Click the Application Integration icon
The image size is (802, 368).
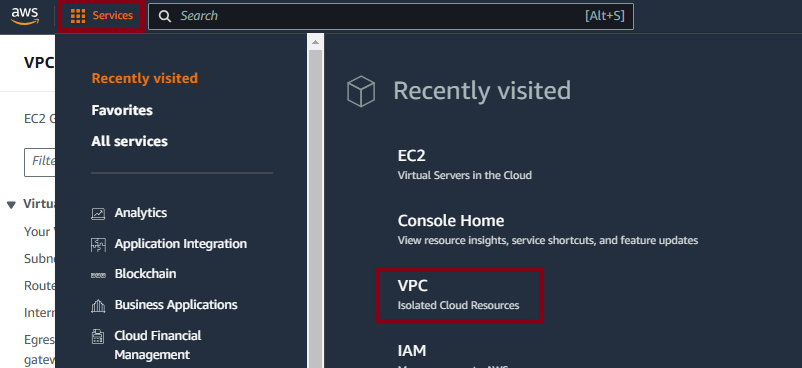[98, 245]
